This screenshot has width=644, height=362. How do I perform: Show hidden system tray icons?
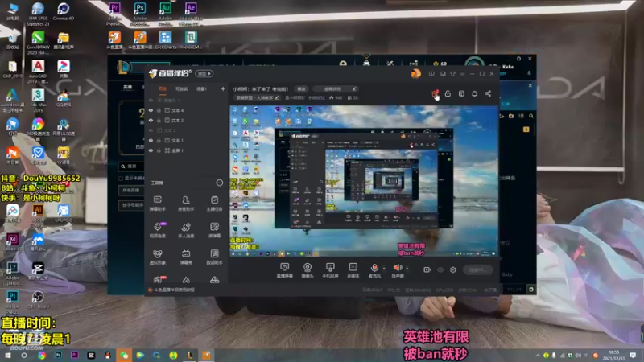[537, 355]
